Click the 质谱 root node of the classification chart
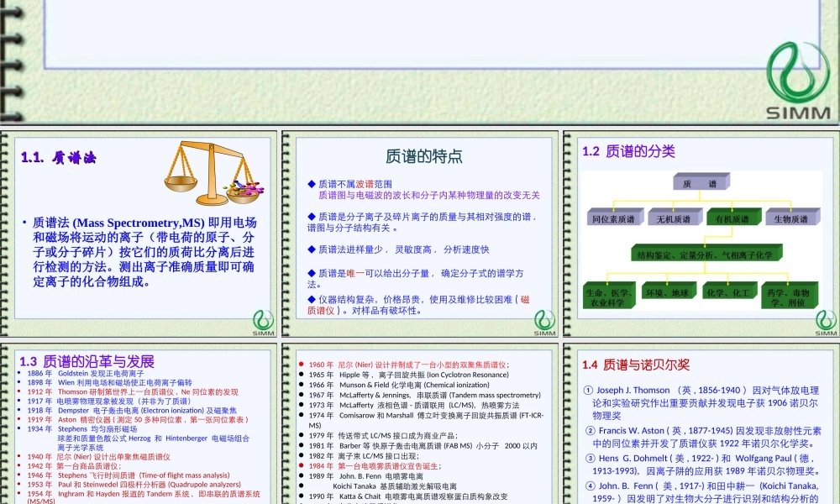840x504 pixels. (699, 183)
